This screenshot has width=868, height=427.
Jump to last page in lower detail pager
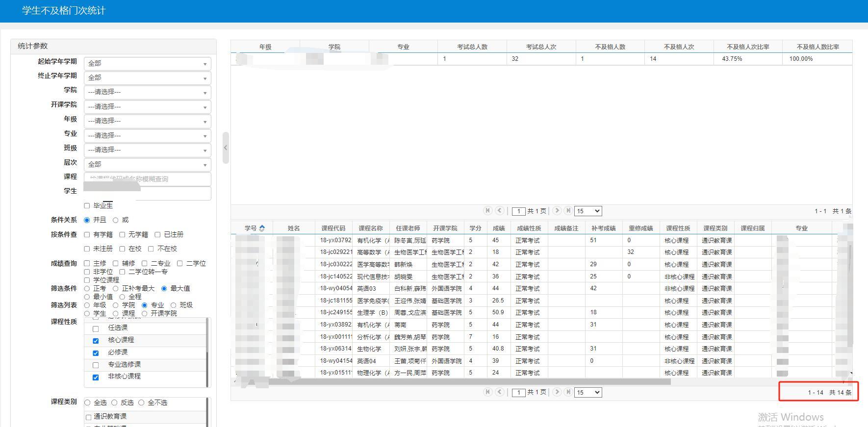pos(568,392)
